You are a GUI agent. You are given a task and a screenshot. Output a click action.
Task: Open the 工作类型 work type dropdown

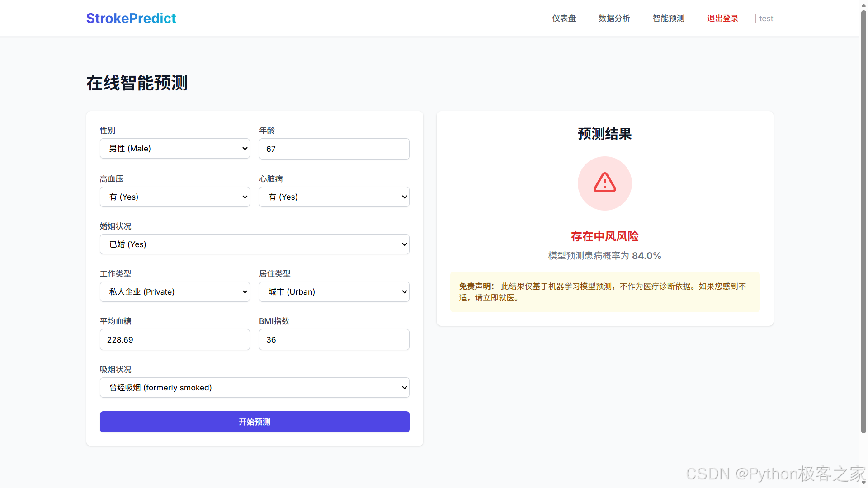pyautogui.click(x=175, y=292)
